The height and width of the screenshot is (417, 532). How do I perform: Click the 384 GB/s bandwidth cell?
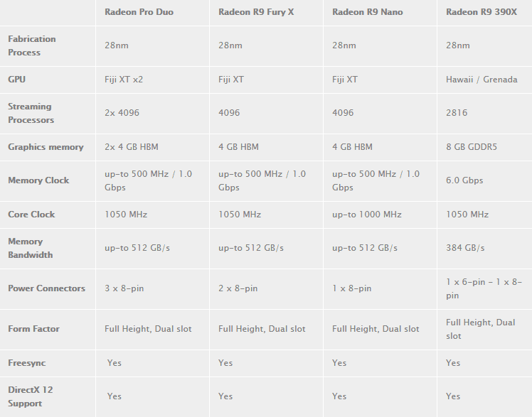(x=465, y=248)
